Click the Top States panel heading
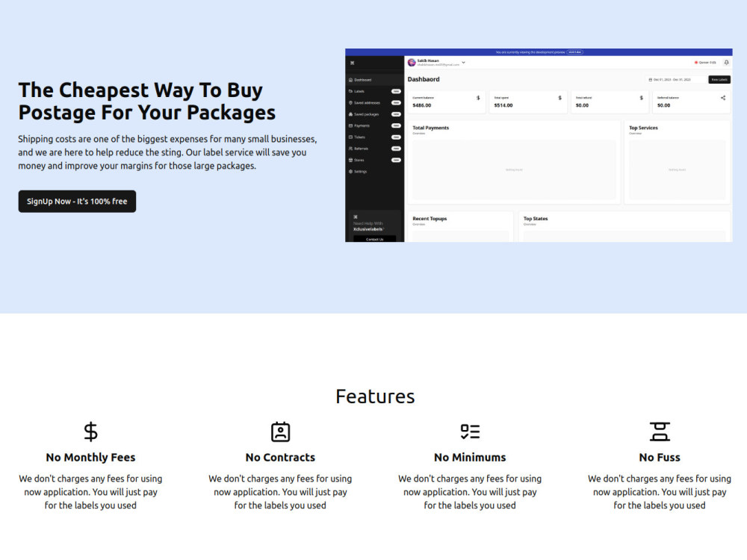This screenshot has height=560, width=747. [536, 219]
